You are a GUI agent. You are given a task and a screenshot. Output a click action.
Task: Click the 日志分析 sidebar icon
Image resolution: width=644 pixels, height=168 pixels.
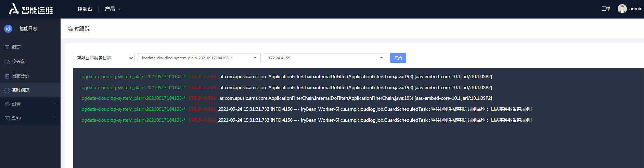point(7,76)
